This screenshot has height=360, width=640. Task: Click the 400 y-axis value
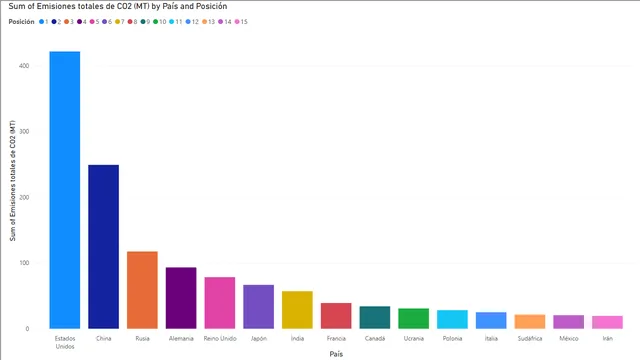coord(24,66)
